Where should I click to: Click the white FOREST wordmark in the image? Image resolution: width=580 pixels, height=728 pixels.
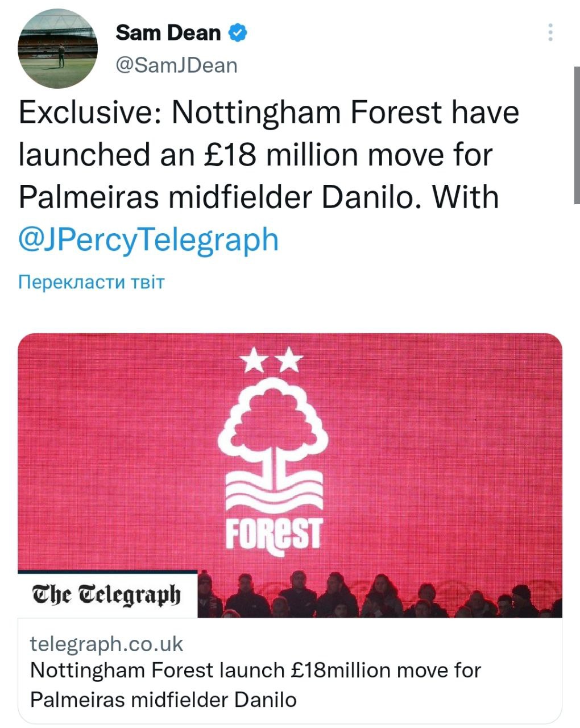(x=274, y=534)
